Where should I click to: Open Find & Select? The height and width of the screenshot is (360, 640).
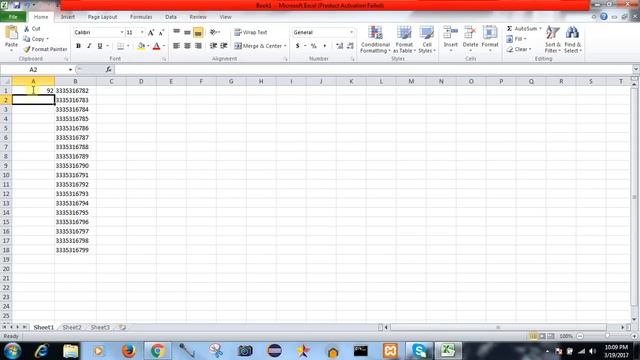click(x=572, y=39)
